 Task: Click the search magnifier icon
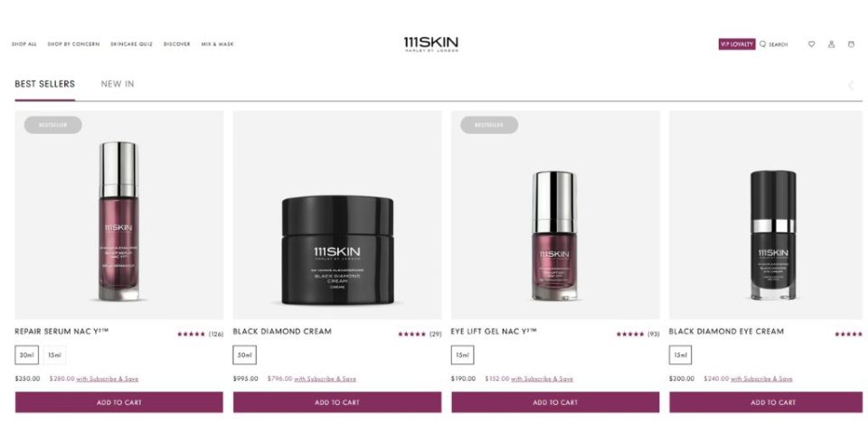coord(763,43)
